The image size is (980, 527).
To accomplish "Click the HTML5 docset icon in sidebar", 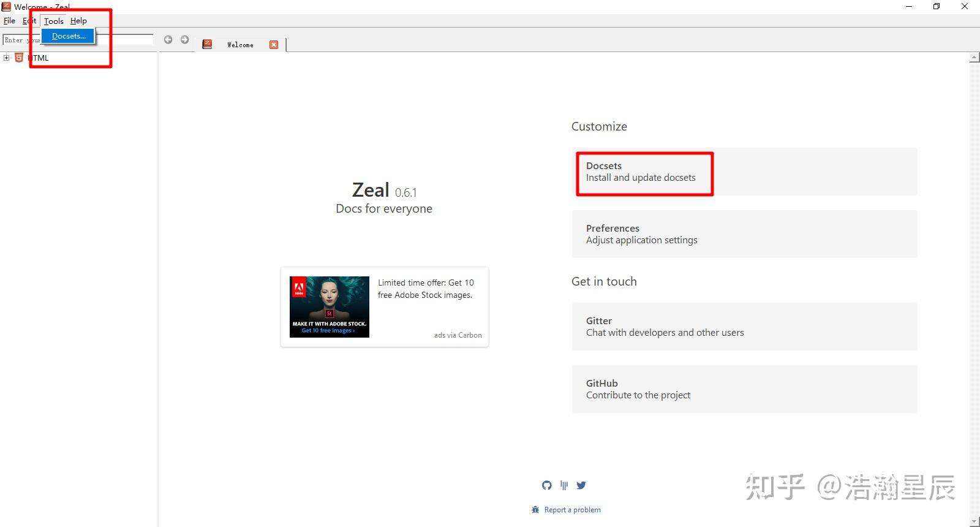I will pos(19,58).
